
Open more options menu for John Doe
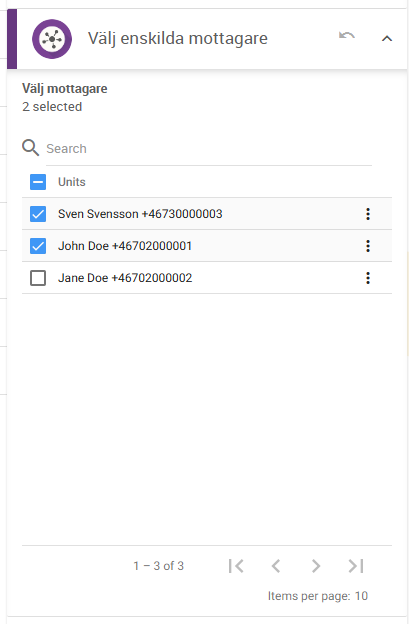[368, 246]
